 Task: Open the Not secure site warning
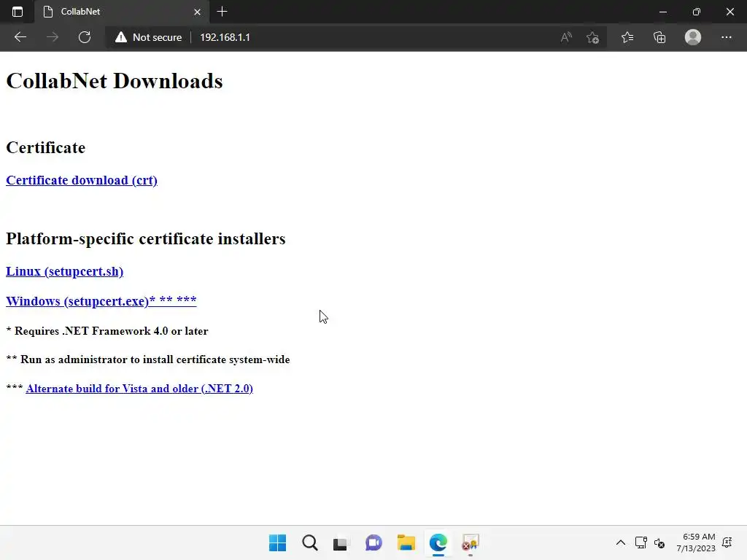148,37
